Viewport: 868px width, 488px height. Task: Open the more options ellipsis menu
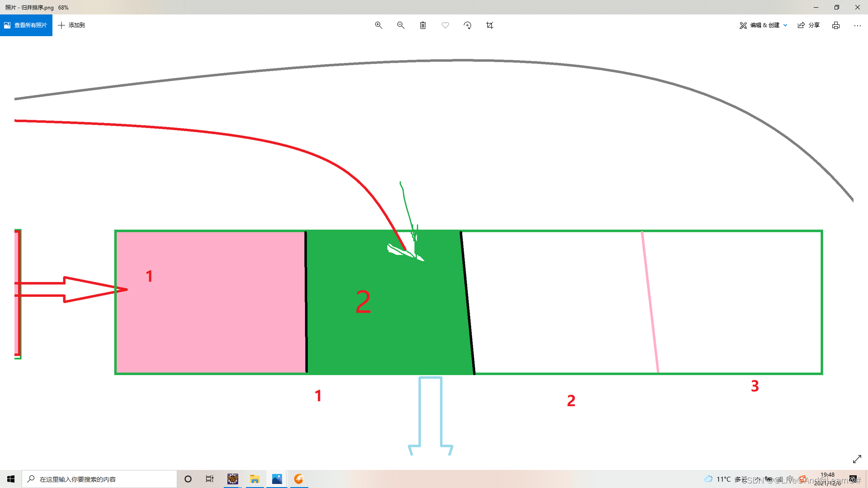click(857, 25)
